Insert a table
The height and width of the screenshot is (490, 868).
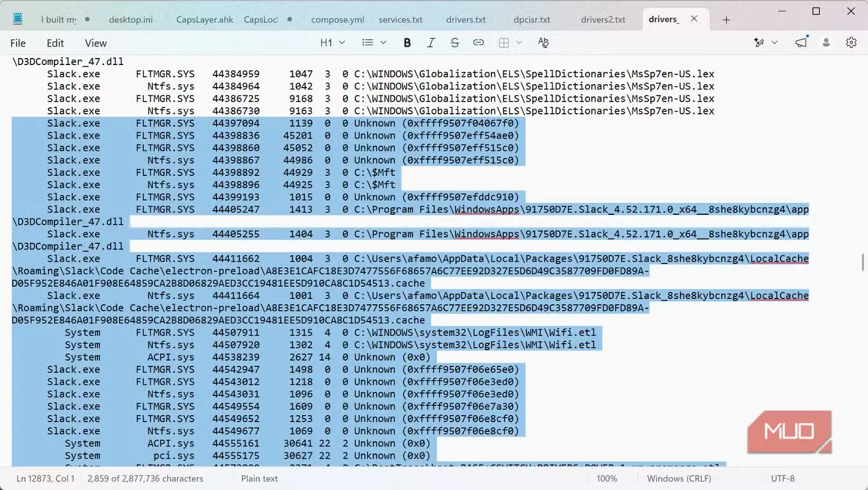click(x=504, y=42)
